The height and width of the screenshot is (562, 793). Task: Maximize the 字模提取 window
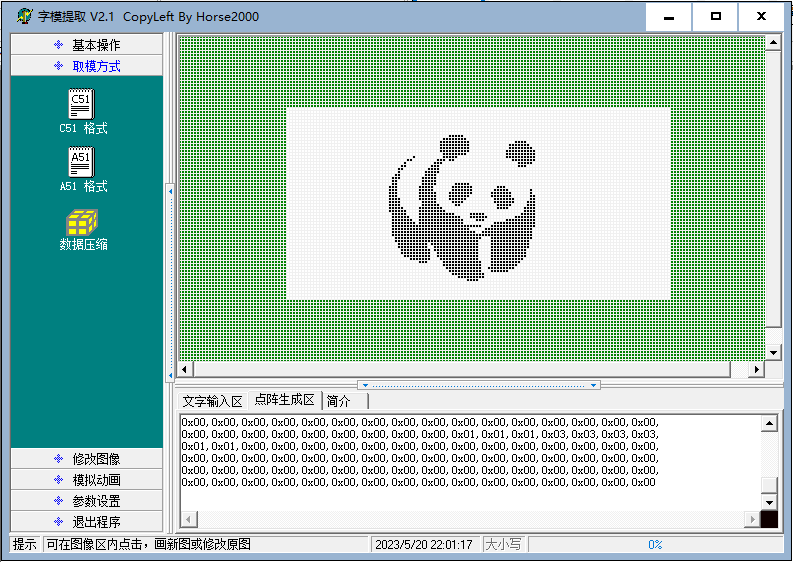(715, 17)
